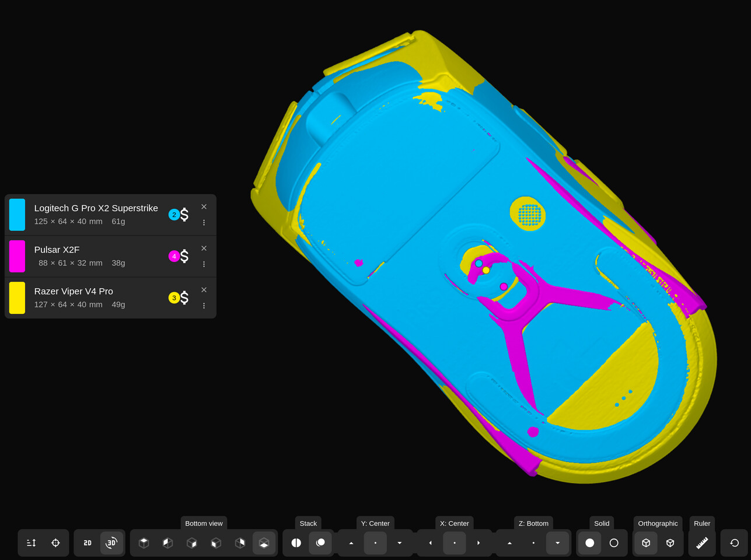Remove Razer Viper V4 Pro from comparison
Image resolution: width=751 pixels, height=560 pixels.
coord(204,290)
